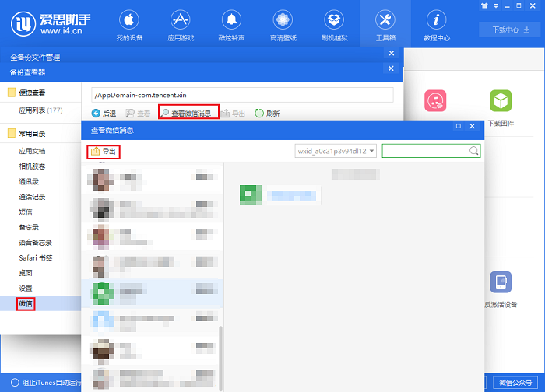Open the 下载中心 download center
Viewport: 545px width, 392px height.
[511, 30]
